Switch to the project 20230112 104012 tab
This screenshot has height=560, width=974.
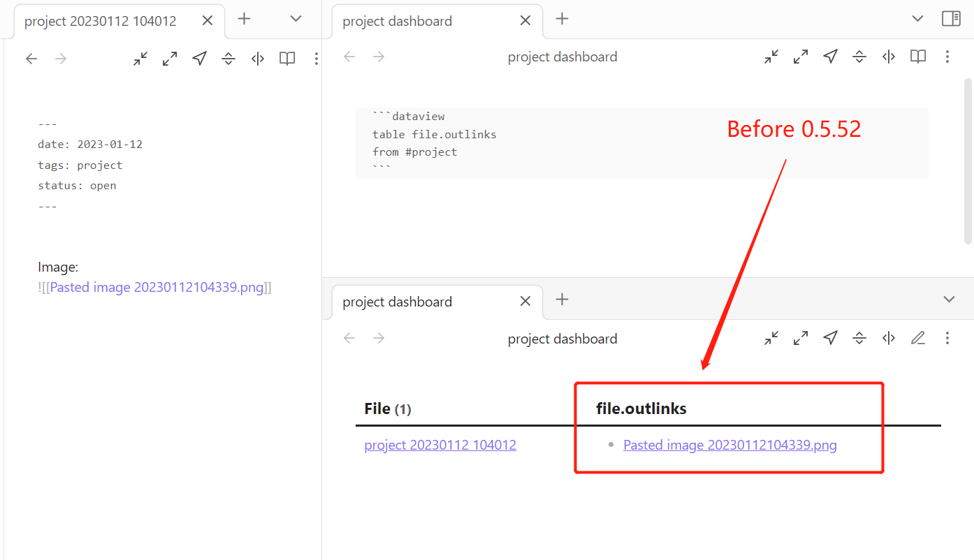click(x=100, y=21)
